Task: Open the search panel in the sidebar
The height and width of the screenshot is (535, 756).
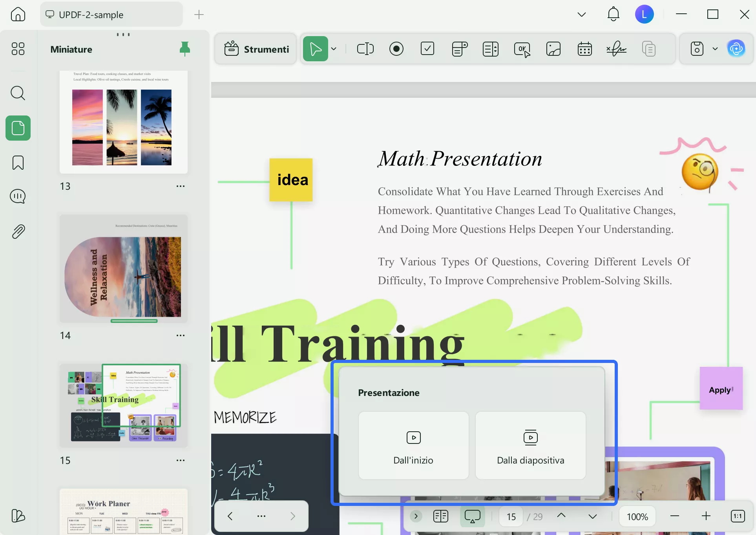Action: pyautogui.click(x=18, y=93)
